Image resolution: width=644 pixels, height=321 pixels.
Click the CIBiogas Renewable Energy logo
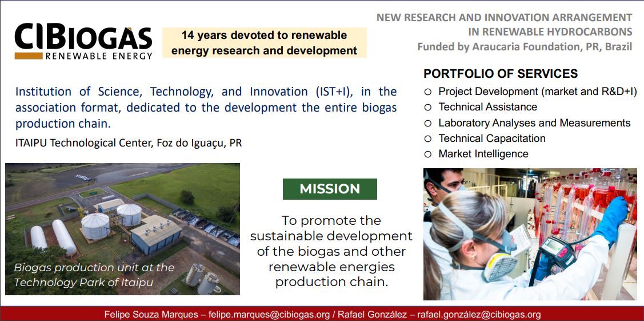pyautogui.click(x=83, y=42)
